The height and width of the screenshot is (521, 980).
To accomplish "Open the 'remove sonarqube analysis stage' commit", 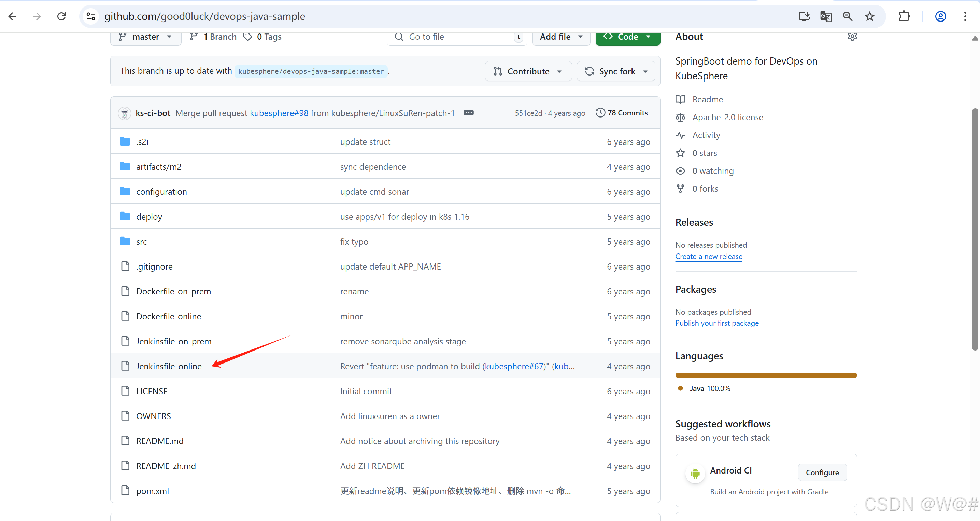I will pos(402,342).
